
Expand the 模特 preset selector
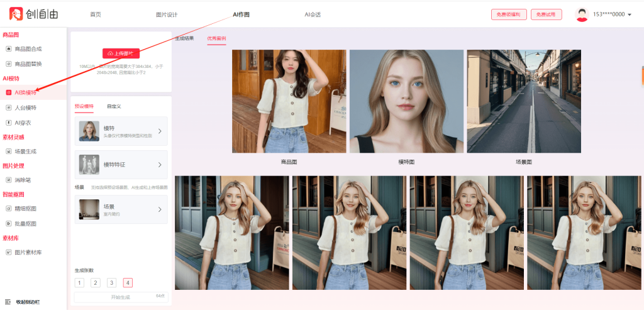pos(121,131)
